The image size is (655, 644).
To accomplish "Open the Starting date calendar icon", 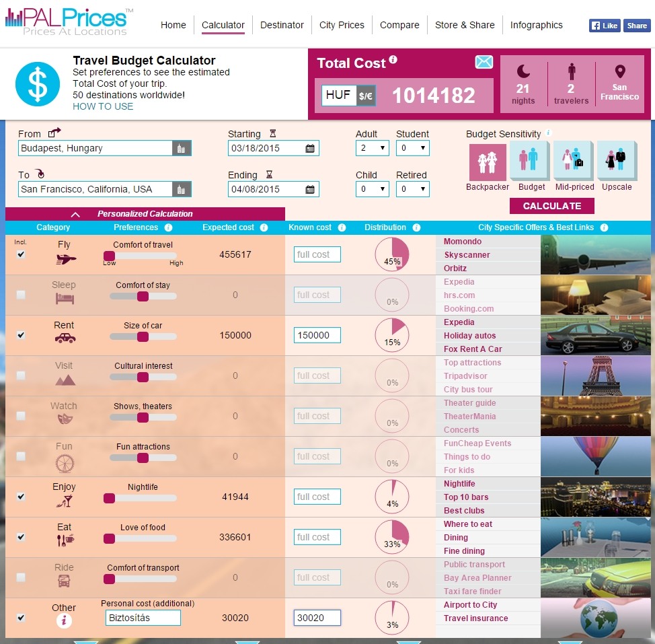I will pos(310,149).
